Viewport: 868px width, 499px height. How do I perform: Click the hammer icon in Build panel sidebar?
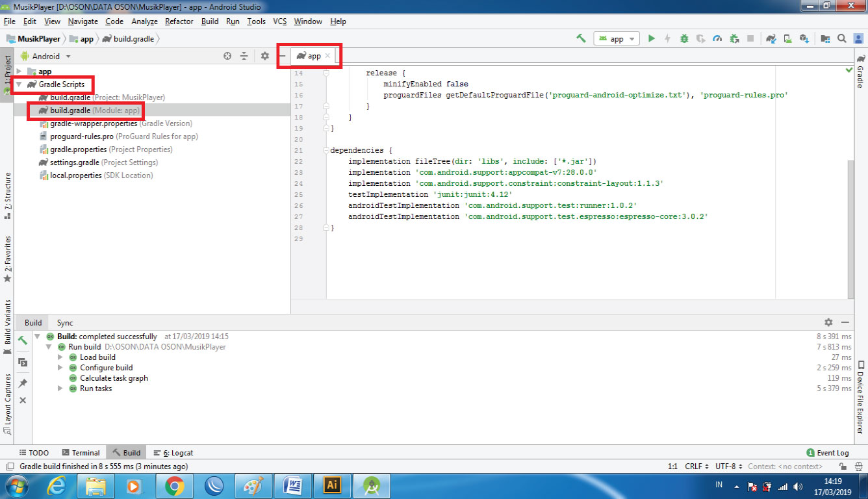coord(23,340)
